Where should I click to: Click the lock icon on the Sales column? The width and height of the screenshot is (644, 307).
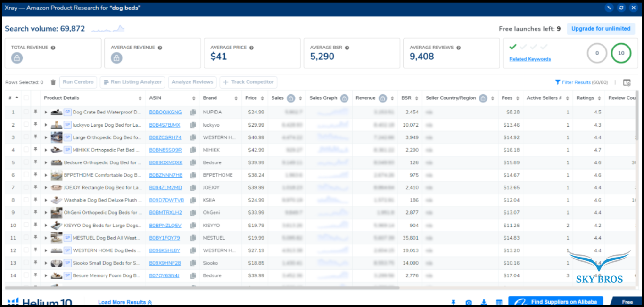pyautogui.click(x=291, y=98)
